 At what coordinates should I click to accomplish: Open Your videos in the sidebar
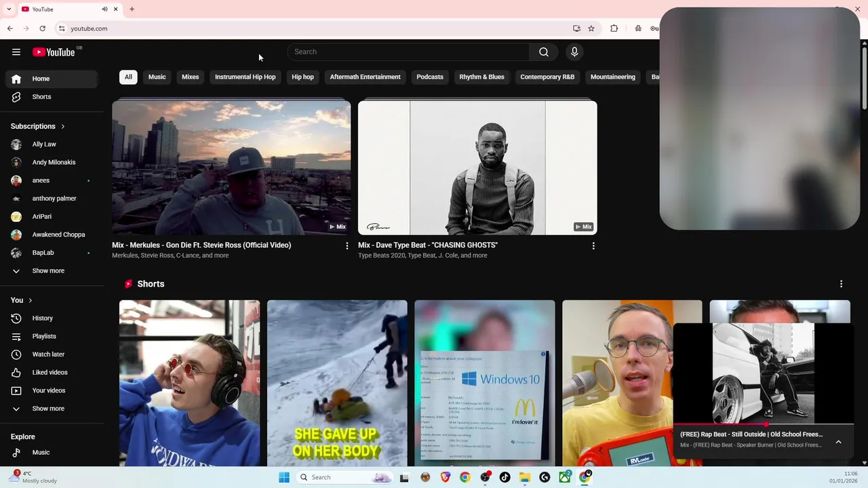(x=52, y=390)
